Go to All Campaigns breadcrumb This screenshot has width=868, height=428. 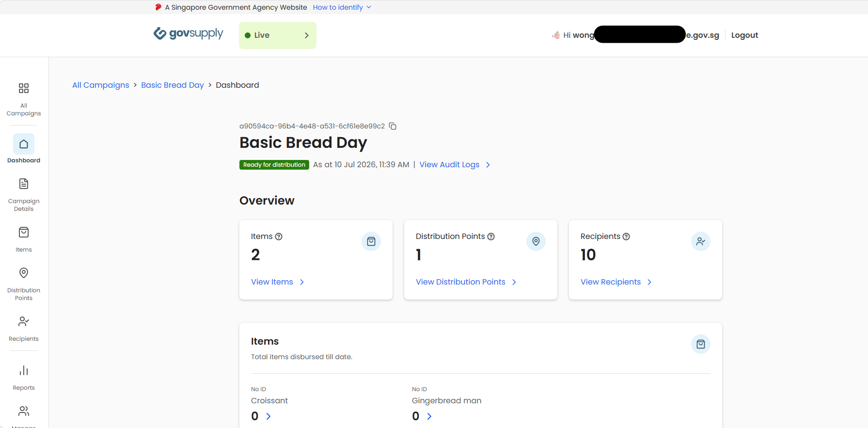point(101,85)
